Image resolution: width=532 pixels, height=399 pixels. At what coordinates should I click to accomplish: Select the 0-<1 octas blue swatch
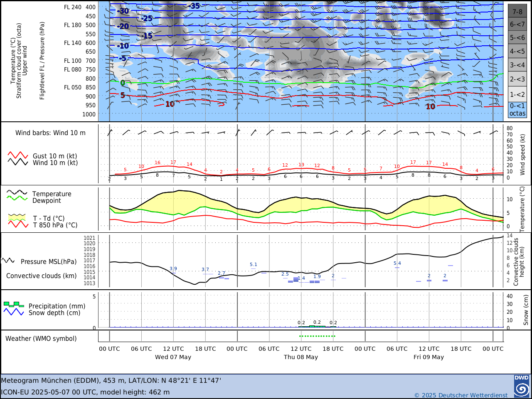pos(517,110)
